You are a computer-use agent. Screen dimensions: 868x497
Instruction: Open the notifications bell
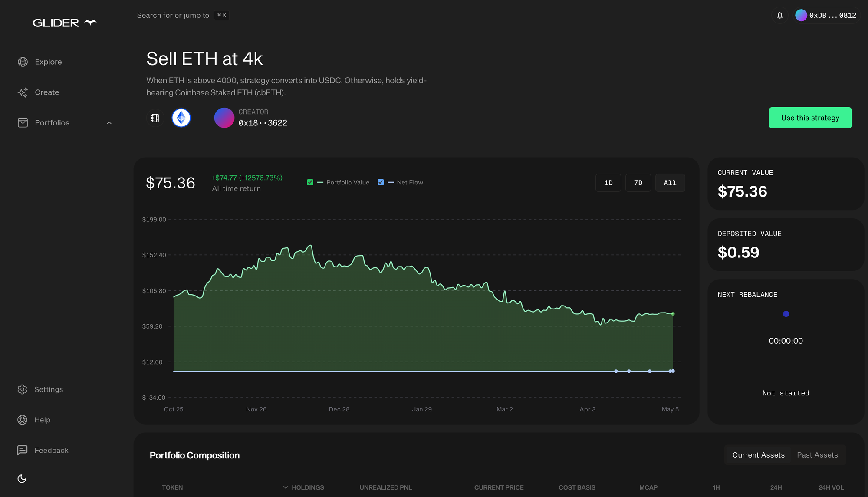pyautogui.click(x=779, y=15)
